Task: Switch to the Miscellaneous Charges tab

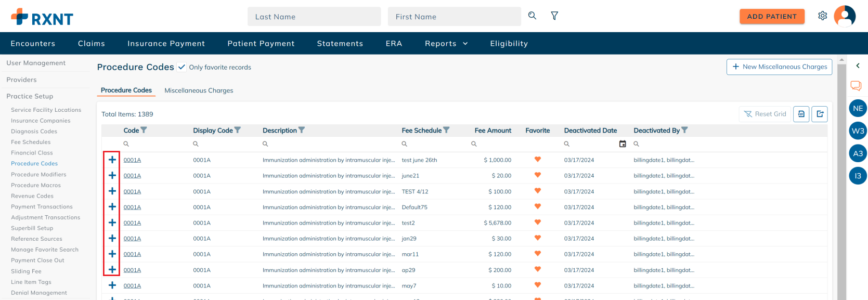Action: [x=199, y=90]
